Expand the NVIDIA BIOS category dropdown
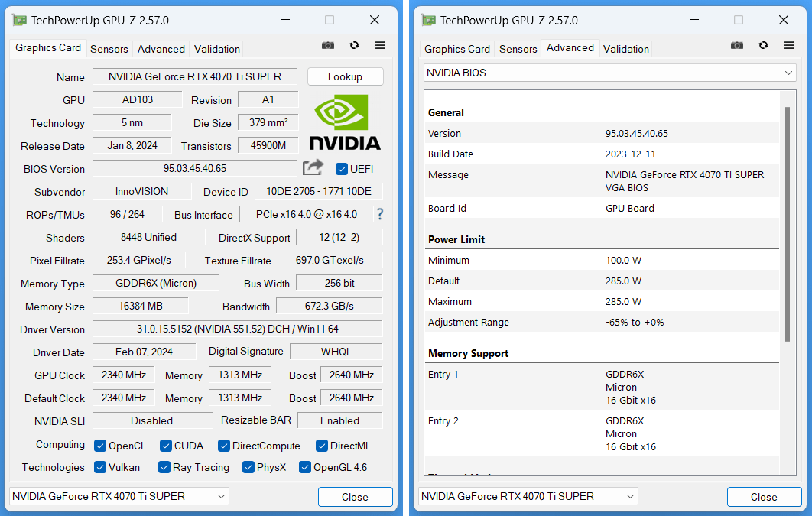 tap(610, 73)
